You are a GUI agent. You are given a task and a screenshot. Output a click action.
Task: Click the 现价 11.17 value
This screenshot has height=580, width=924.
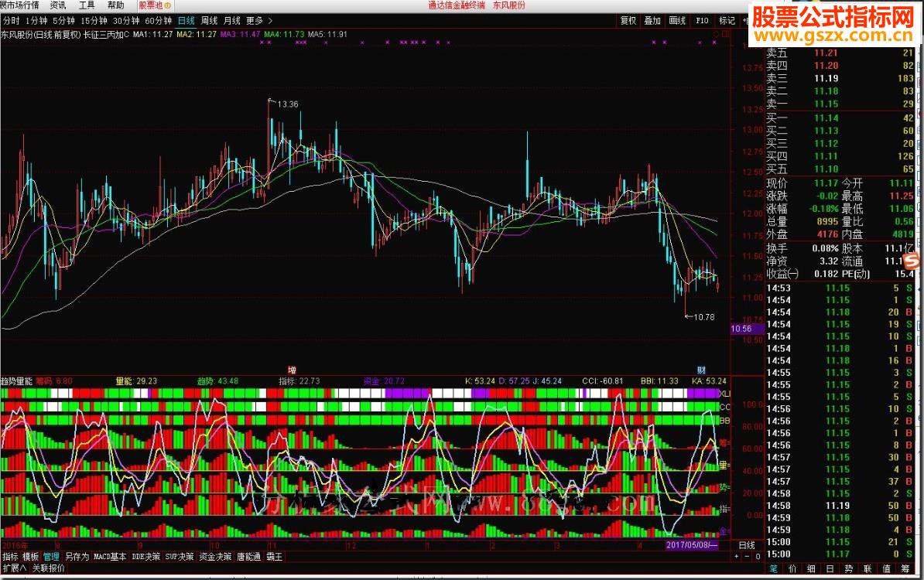[826, 183]
